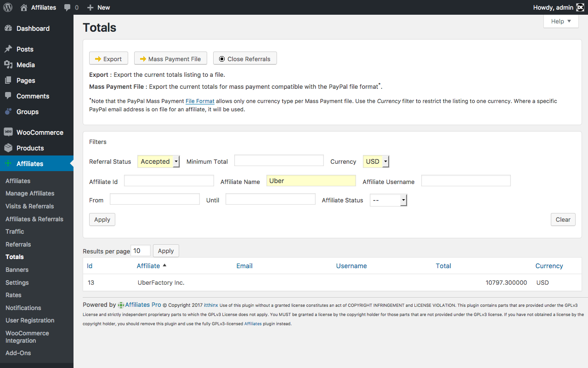
Task: Go to Totals submenu
Action: pyautogui.click(x=15, y=257)
